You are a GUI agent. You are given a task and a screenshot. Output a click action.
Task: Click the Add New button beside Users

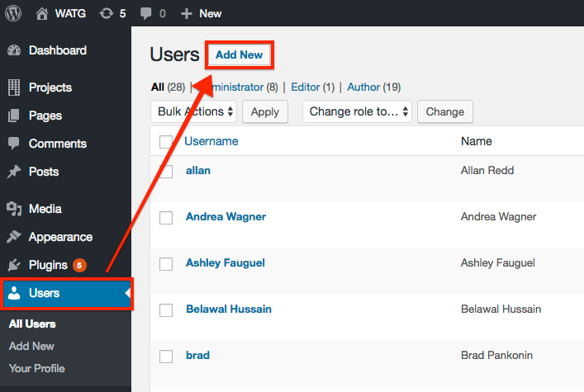point(239,55)
